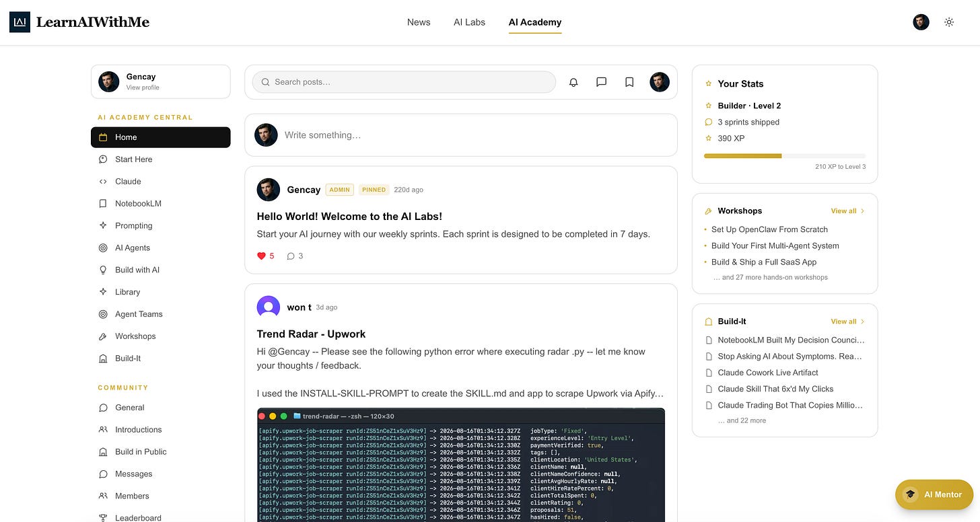Open Hello World! Welcome post title

(x=349, y=217)
